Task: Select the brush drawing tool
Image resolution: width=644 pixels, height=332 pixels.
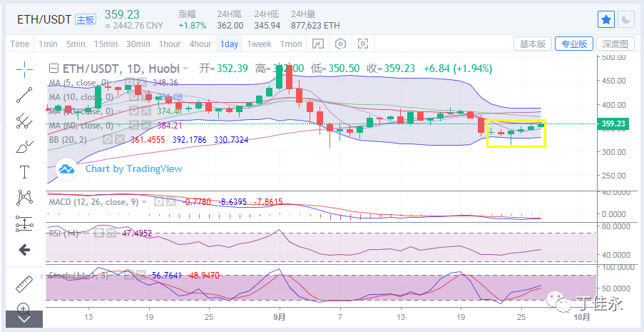Action: click(x=25, y=146)
